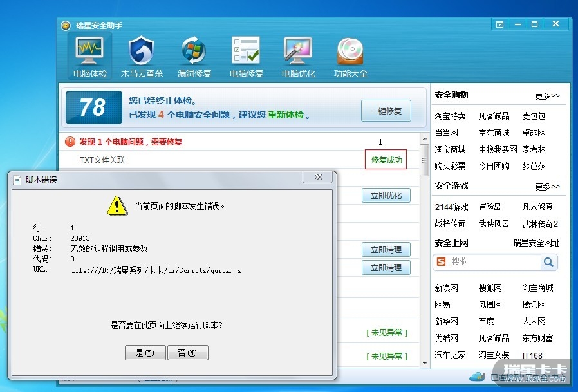578x392 pixels.
Task: Close the 脚本错误 dialog
Action: click(x=318, y=177)
